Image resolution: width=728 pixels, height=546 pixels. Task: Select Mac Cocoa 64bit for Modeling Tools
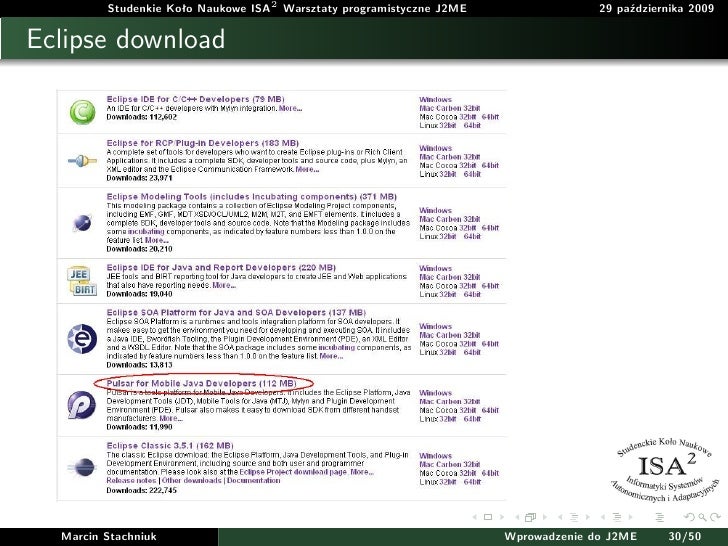coord(490,228)
